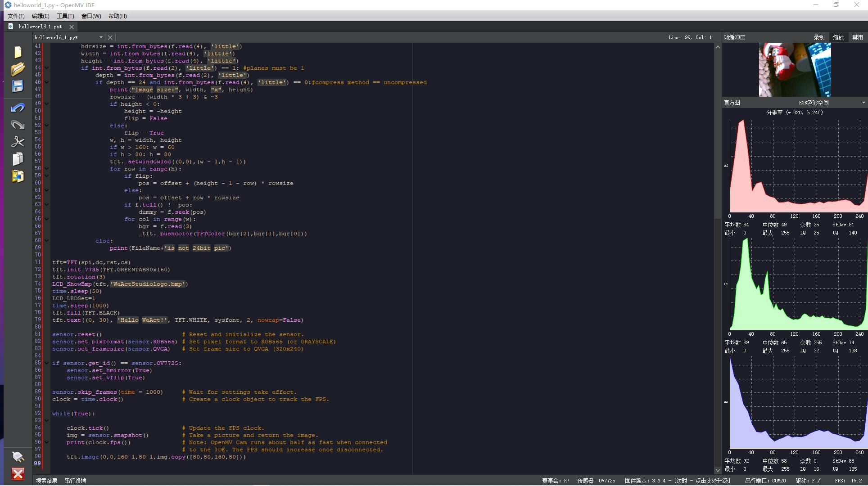Click the red X stop script icon

pyautogui.click(x=18, y=474)
